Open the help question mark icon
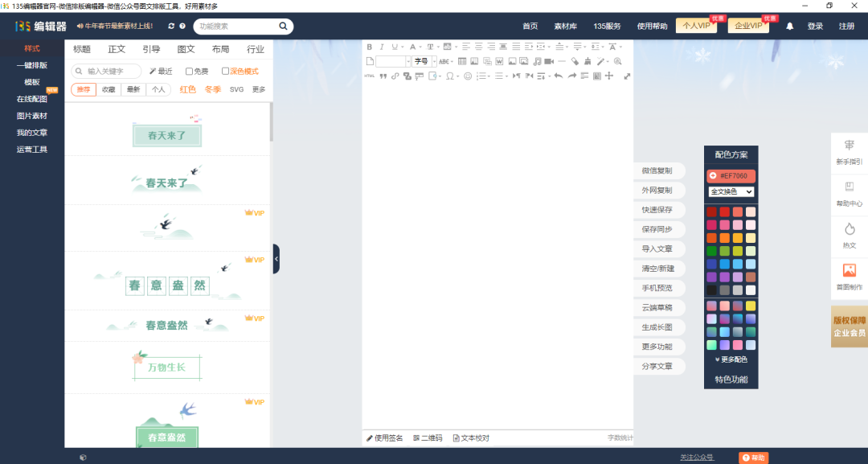Viewport: 868px width, 464px height. [182, 26]
